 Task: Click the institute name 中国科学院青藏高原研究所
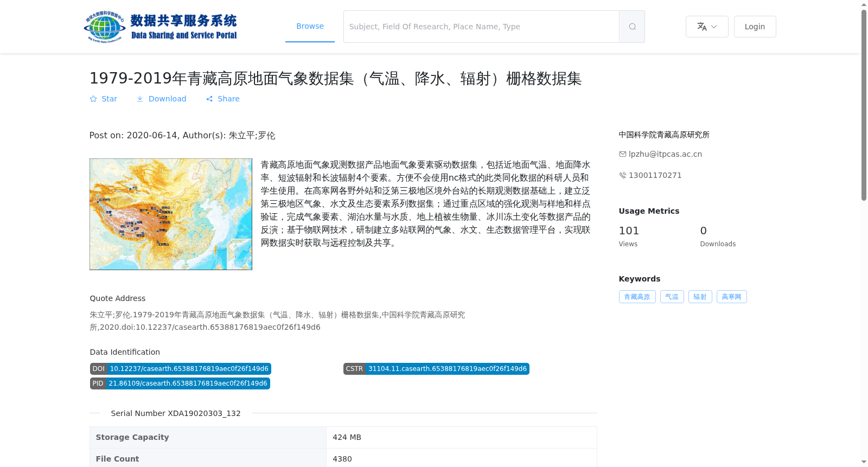tap(664, 135)
